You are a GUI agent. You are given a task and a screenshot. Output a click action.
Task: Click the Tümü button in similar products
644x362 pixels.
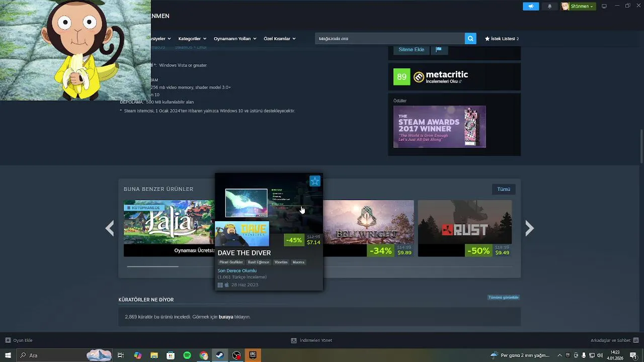click(x=504, y=189)
